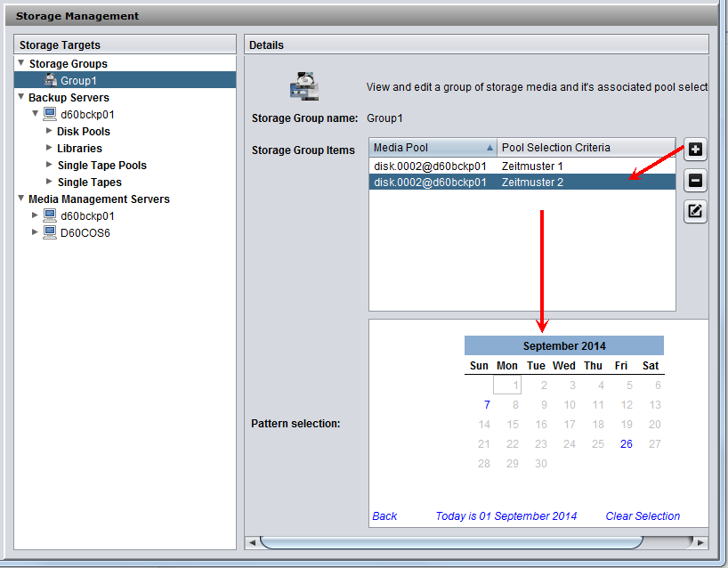
Task: Select day 30 in the calendar
Action: point(541,464)
